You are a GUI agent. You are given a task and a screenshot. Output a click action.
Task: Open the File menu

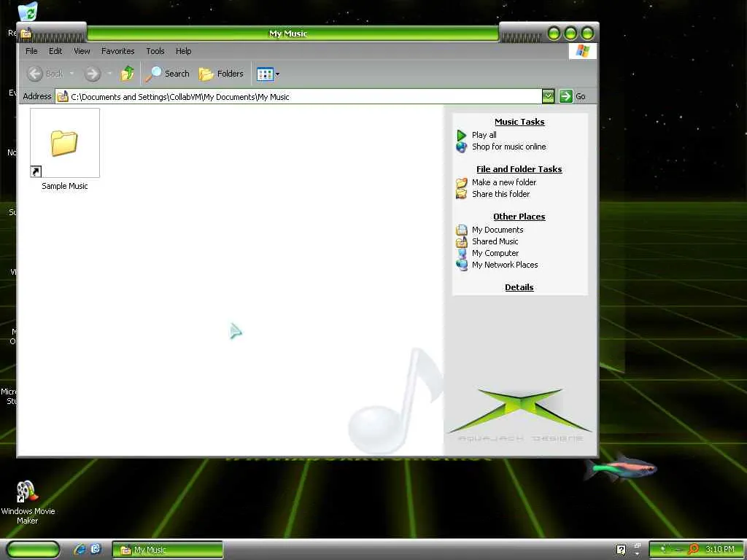31,51
